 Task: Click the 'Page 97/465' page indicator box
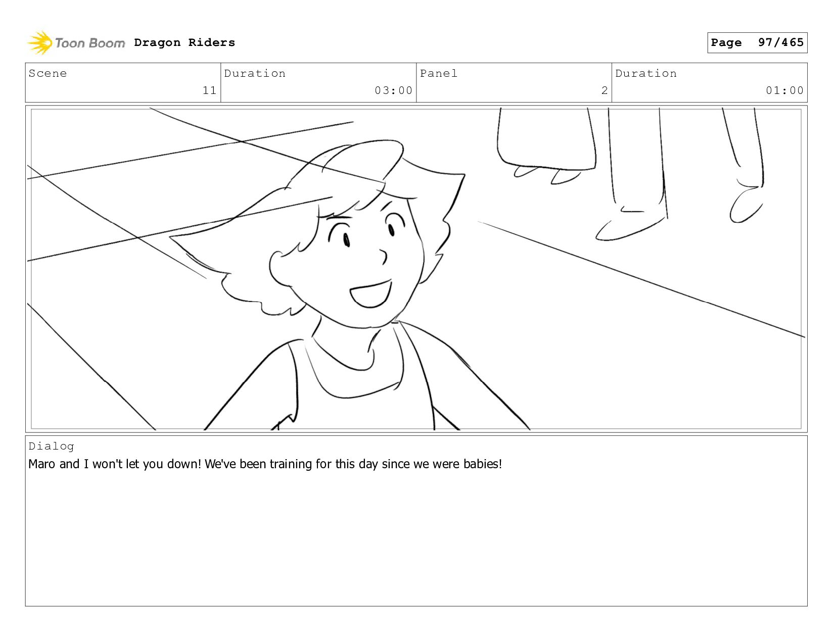point(757,42)
